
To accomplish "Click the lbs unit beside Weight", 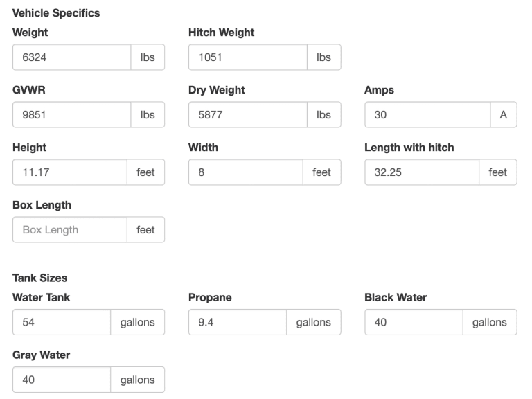I will [148, 57].
